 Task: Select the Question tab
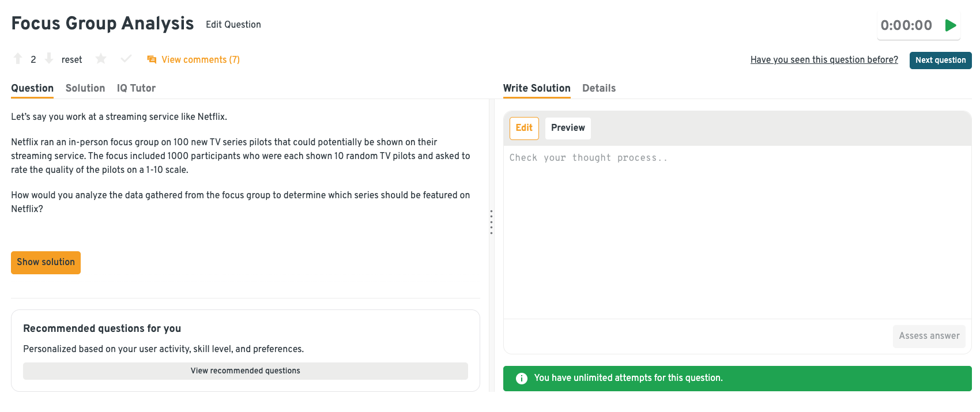point(32,88)
